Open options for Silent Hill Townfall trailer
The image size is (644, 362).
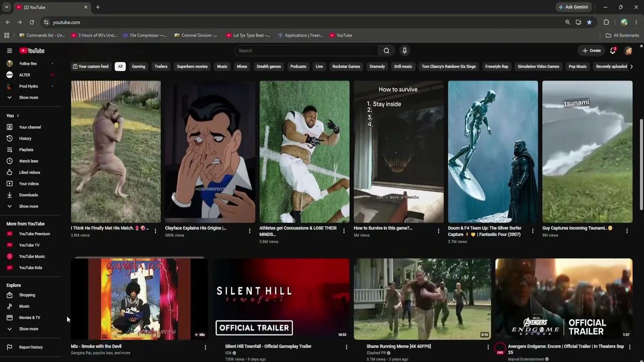(x=346, y=347)
